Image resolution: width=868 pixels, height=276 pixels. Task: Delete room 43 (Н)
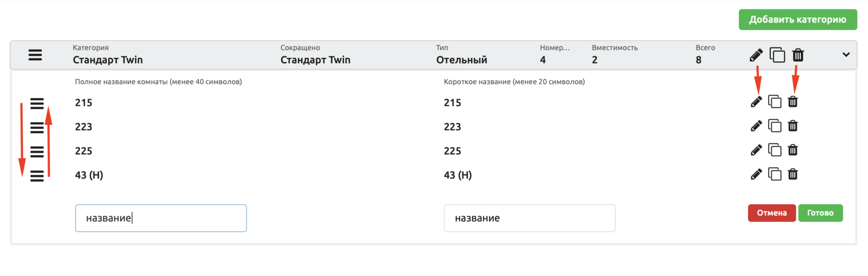click(x=793, y=174)
